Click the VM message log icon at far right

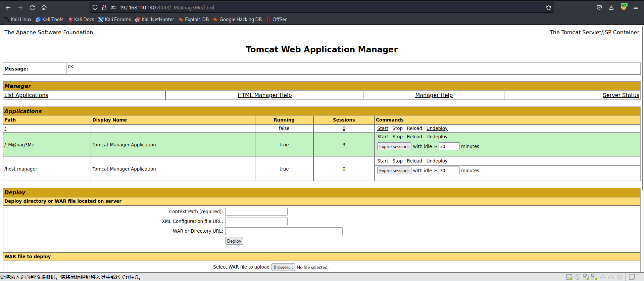coord(632,277)
